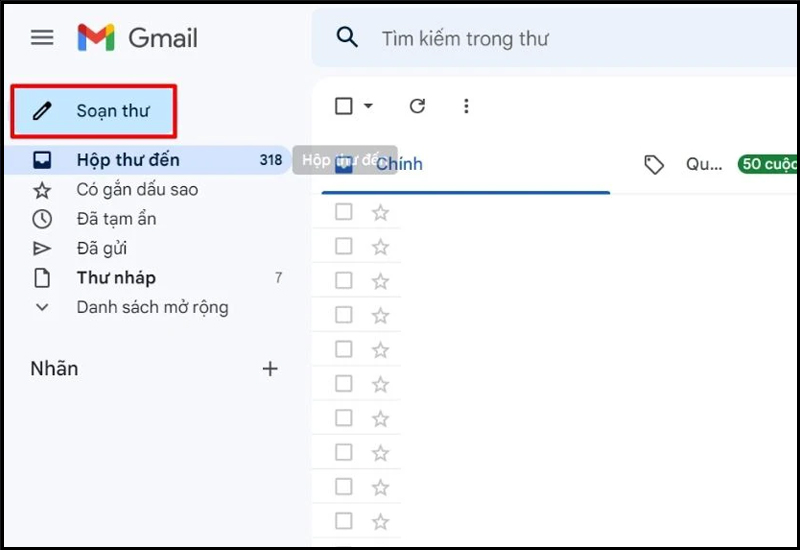Click the search magnifier icon
Image resolution: width=800 pixels, height=550 pixels.
coord(347,38)
